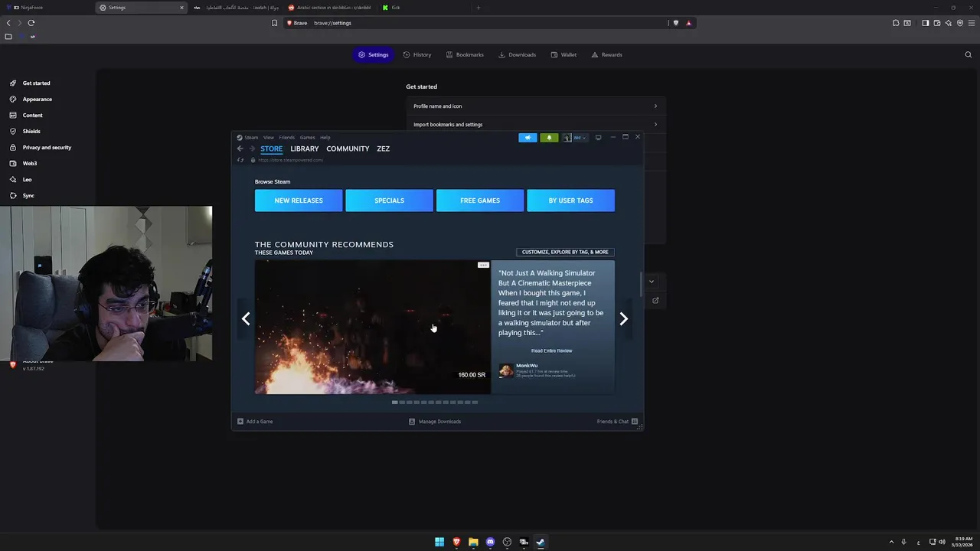980x551 pixels.
Task: Select Rewards tab in Brave
Action: pos(606,54)
